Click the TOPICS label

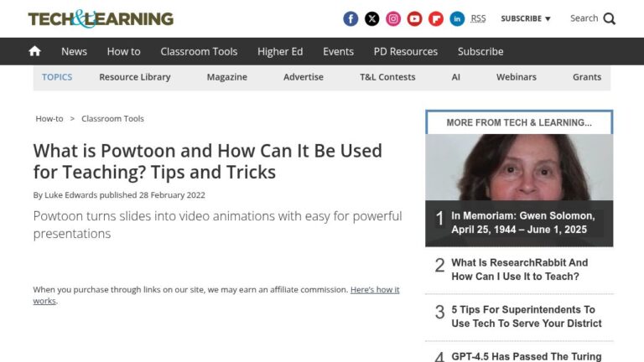[x=57, y=77]
